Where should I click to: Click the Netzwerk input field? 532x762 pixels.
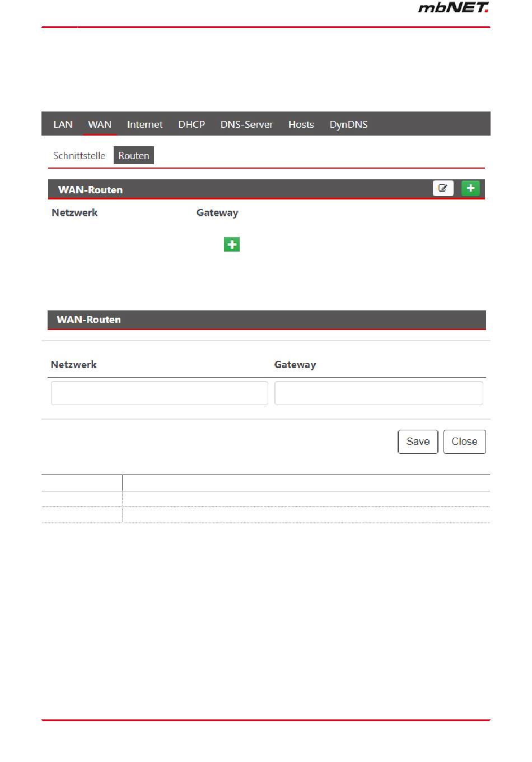coord(160,393)
